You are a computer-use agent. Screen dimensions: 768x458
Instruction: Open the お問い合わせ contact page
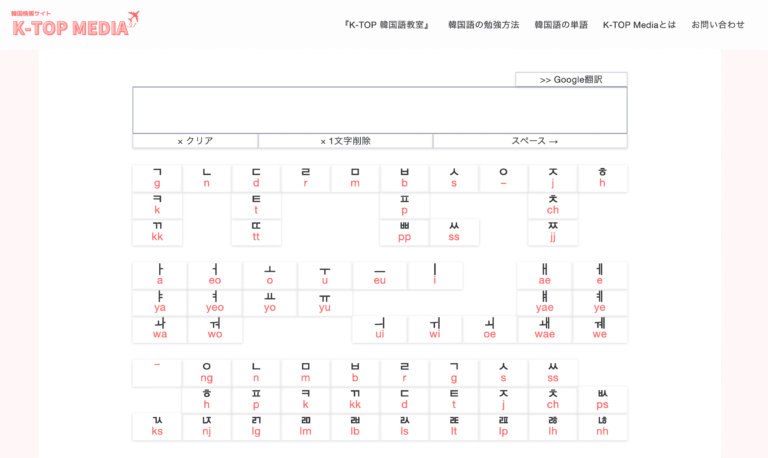717,25
